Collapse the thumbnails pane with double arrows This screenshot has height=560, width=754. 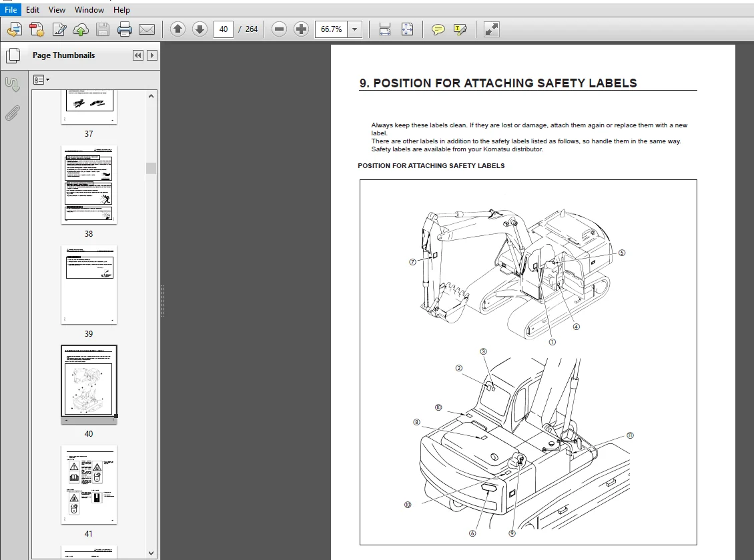point(138,55)
